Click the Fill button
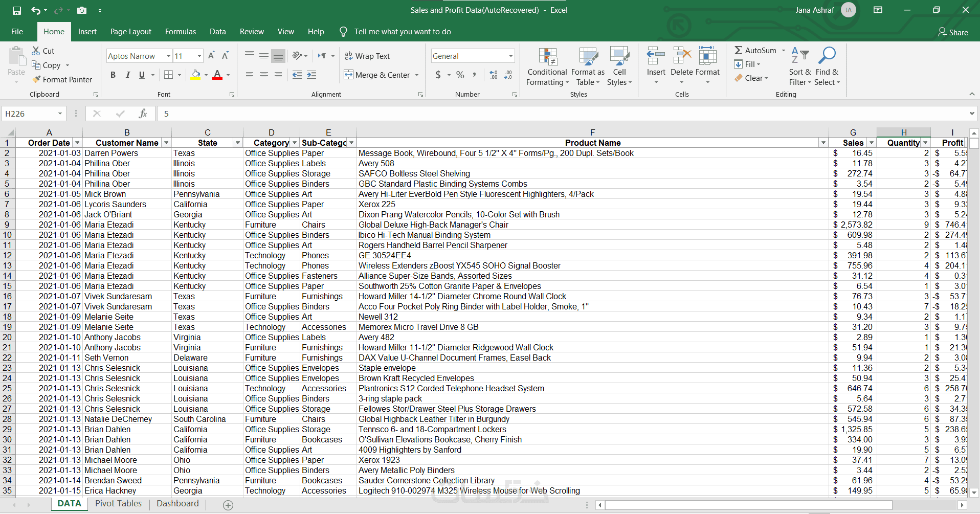980x514 pixels. point(747,64)
